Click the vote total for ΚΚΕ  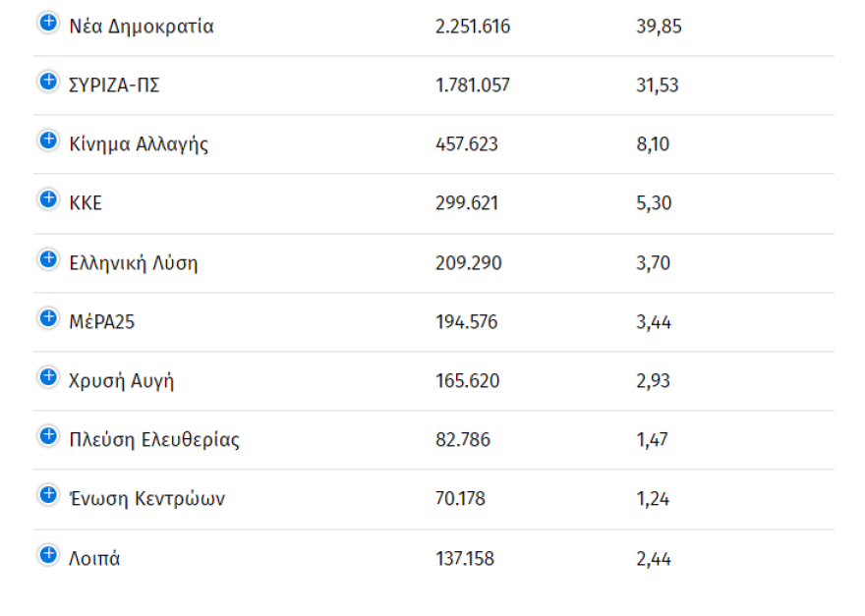467,203
